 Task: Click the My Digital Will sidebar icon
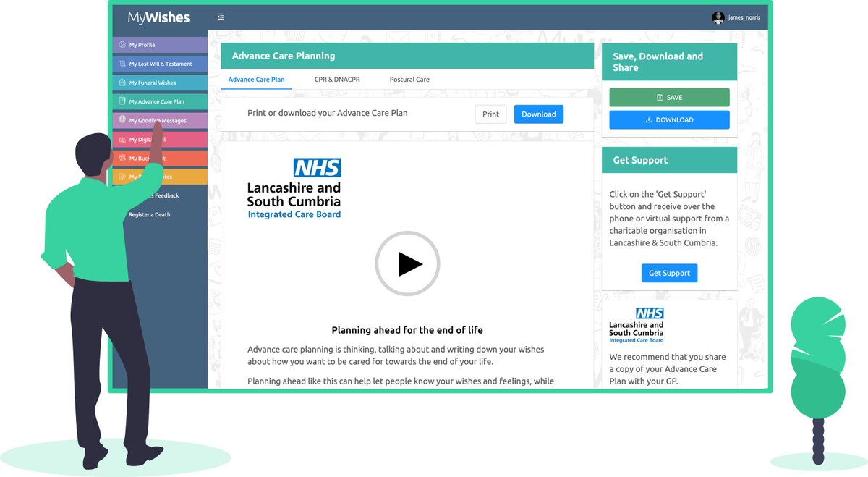pos(122,139)
